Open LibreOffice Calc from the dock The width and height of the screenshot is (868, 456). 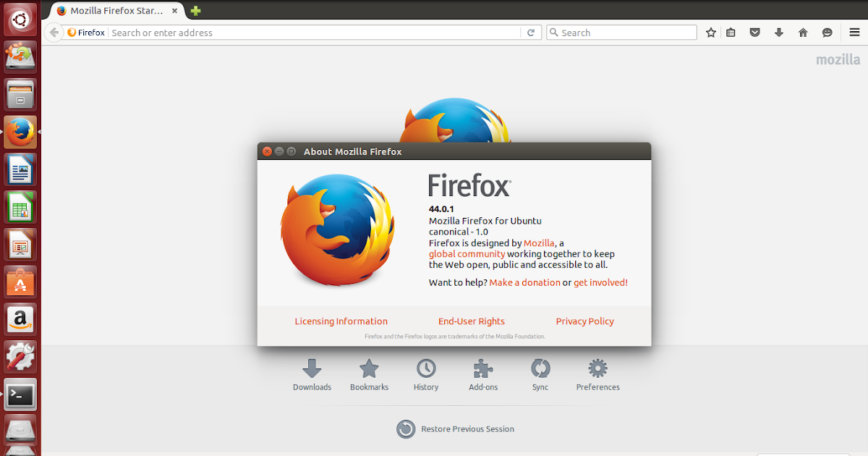(20, 208)
